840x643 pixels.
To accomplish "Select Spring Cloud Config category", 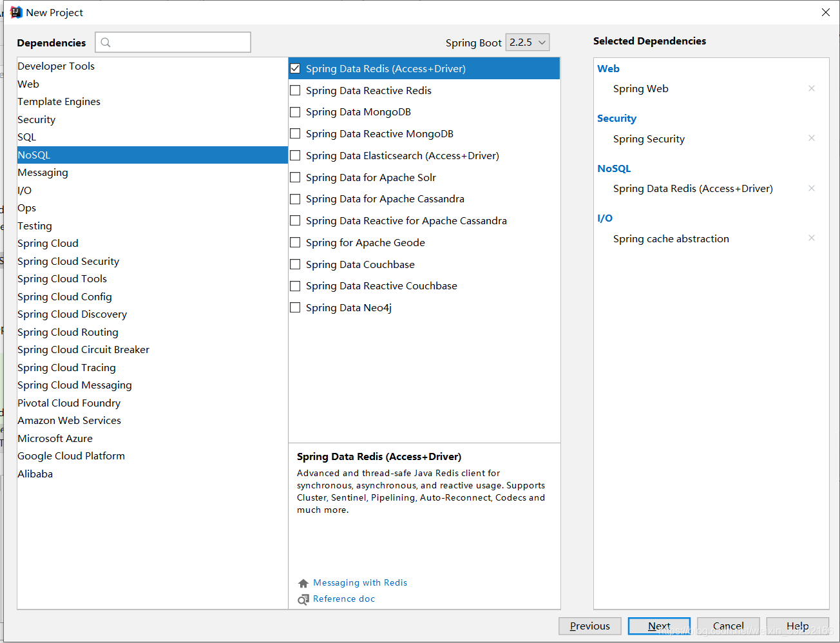I will [152, 296].
